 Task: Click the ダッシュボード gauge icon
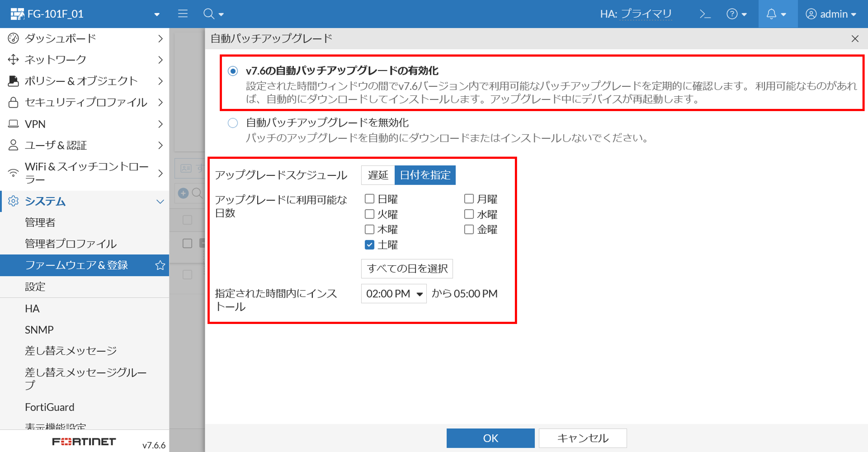(x=13, y=38)
